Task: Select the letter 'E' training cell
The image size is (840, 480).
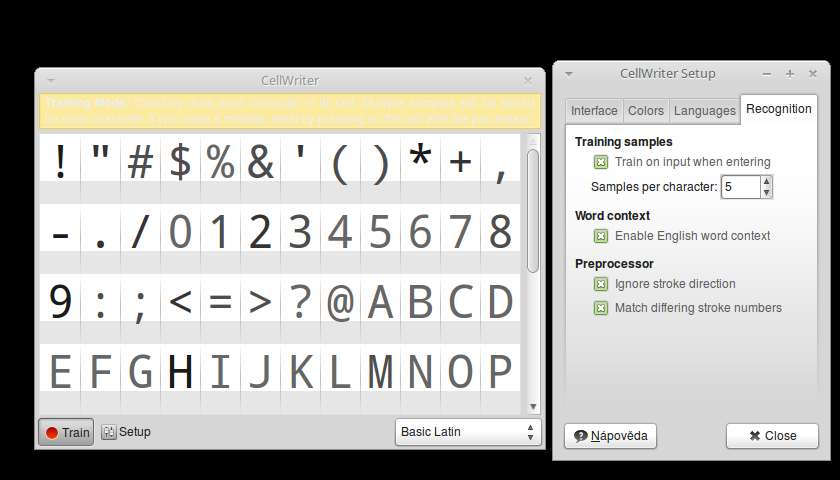Action: pos(60,377)
